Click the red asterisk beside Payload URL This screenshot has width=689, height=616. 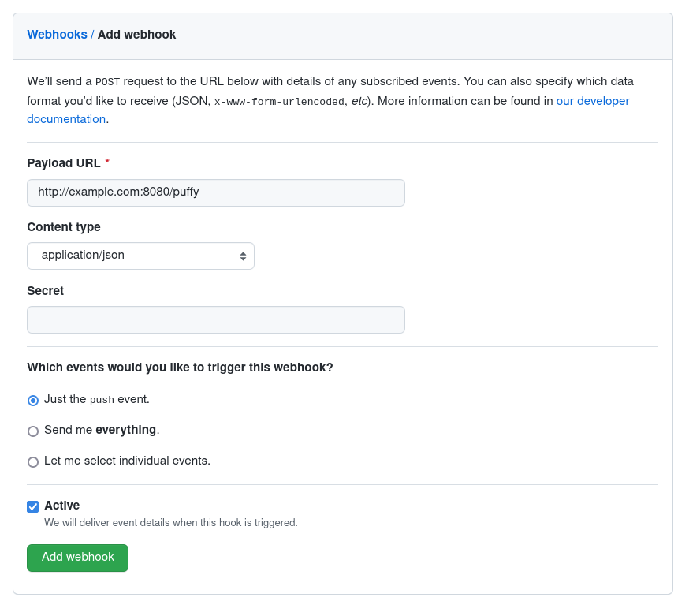coord(107,162)
